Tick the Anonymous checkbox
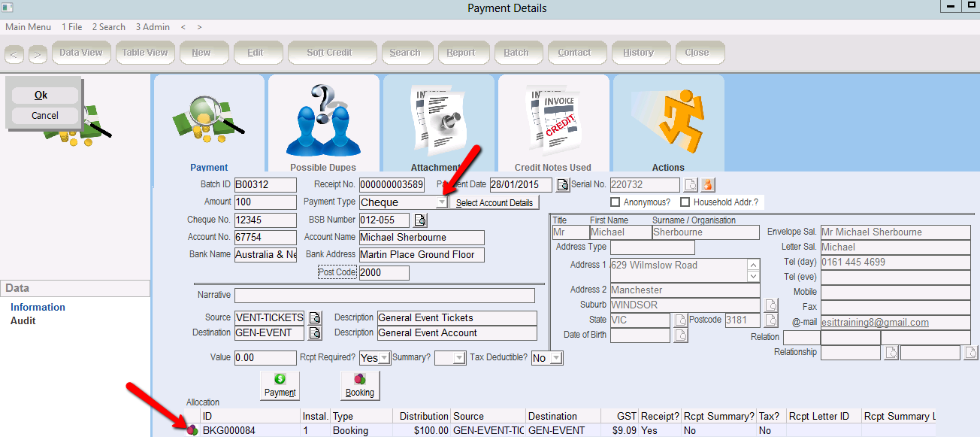This screenshot has width=980, height=437. (616, 202)
